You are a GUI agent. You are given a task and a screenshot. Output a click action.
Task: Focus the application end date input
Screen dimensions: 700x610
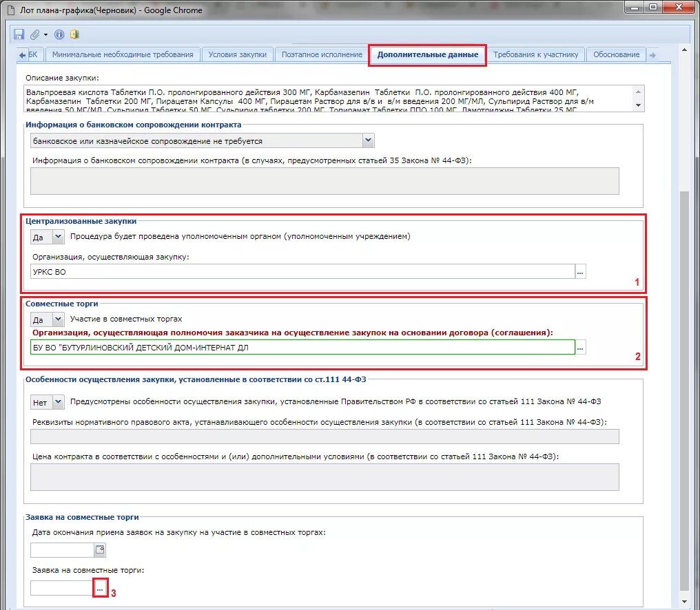(63, 550)
